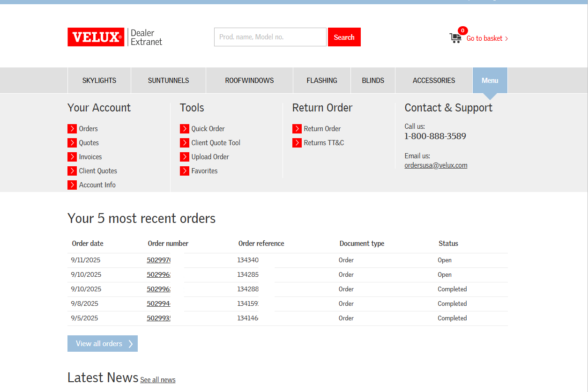
Task: Click the Order reference column header
Action: [x=261, y=244]
